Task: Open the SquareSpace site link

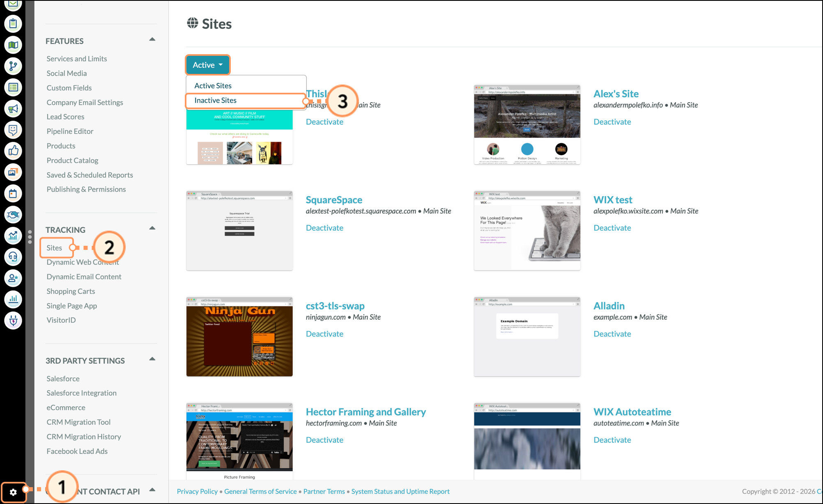Action: (334, 200)
